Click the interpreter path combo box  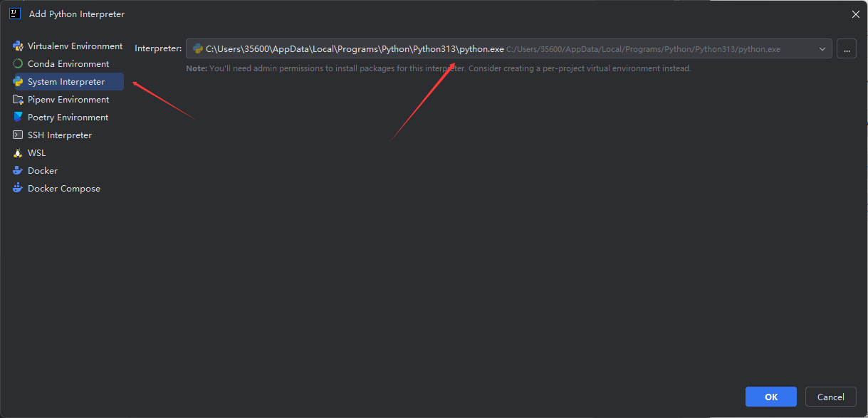click(508, 49)
